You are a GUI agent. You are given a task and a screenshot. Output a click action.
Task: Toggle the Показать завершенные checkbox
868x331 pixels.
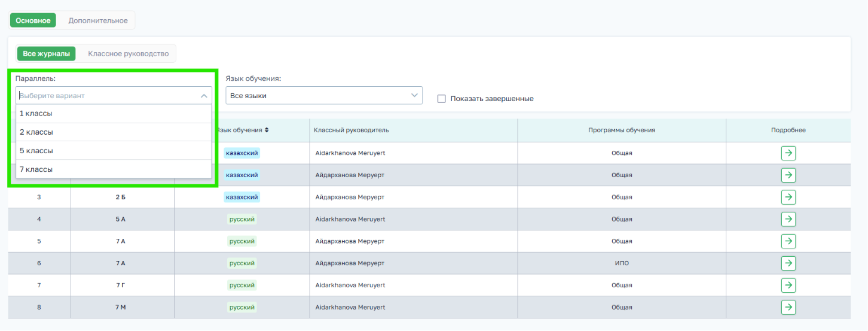pos(442,99)
